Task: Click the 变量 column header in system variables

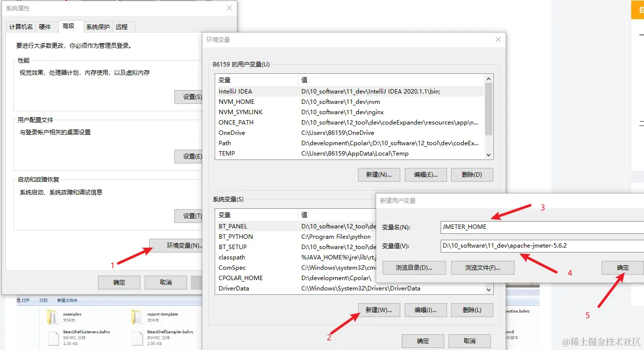Action: click(x=257, y=215)
